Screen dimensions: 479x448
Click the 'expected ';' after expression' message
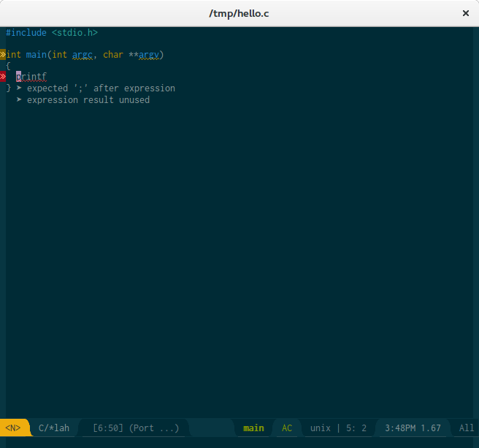101,88
